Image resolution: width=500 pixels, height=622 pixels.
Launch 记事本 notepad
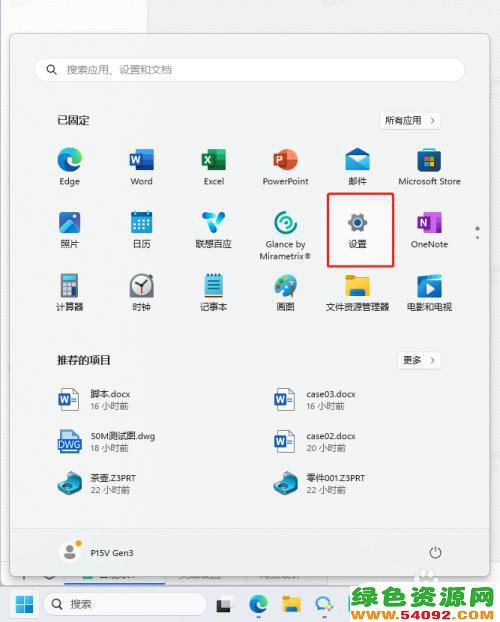(213, 293)
